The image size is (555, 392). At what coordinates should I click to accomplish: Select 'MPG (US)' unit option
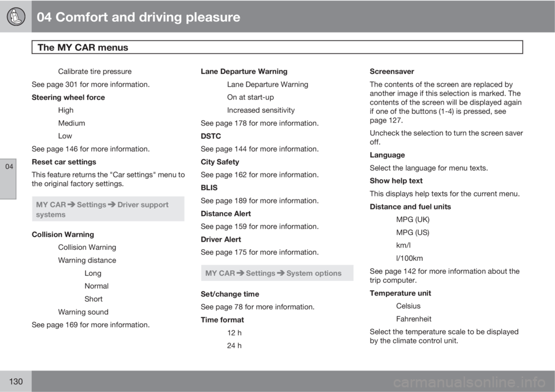(413, 232)
